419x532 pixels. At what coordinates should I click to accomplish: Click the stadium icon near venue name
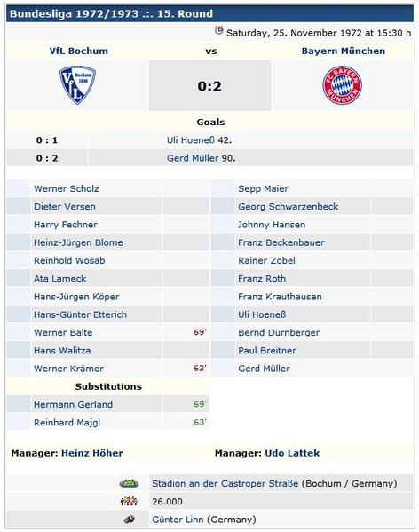[x=129, y=483]
